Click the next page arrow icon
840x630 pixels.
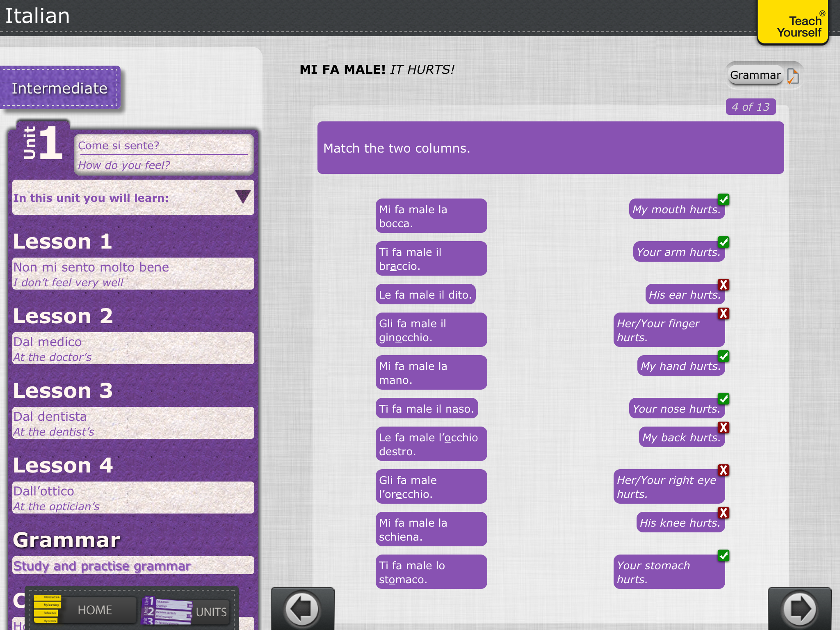point(799,609)
